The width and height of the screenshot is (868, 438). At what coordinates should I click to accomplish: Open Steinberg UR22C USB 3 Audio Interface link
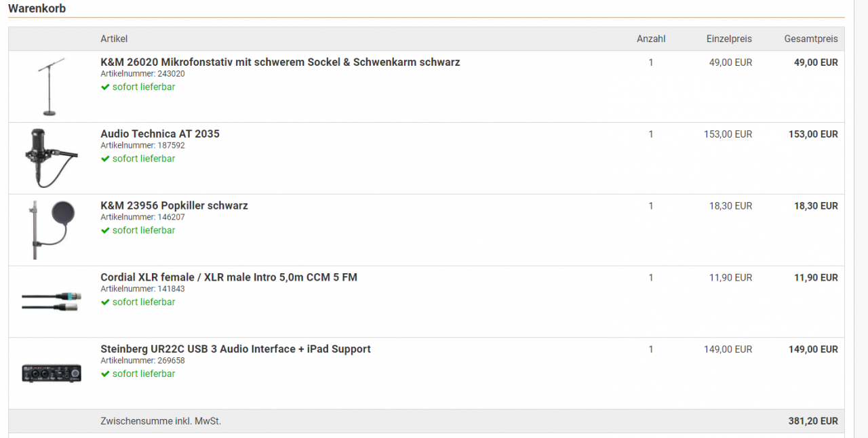(x=235, y=349)
